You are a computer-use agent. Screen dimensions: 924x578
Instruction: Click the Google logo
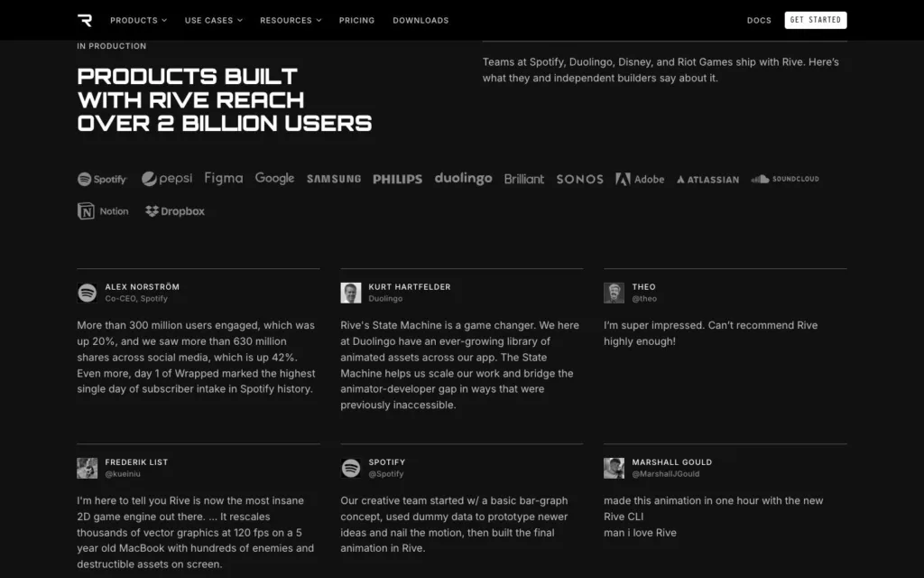274,178
